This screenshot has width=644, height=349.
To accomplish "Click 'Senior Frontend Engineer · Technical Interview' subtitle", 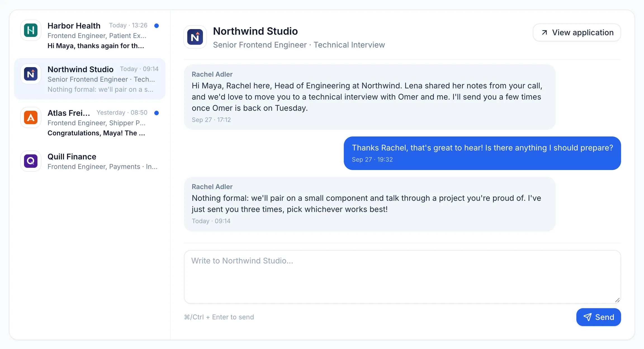I will [299, 45].
